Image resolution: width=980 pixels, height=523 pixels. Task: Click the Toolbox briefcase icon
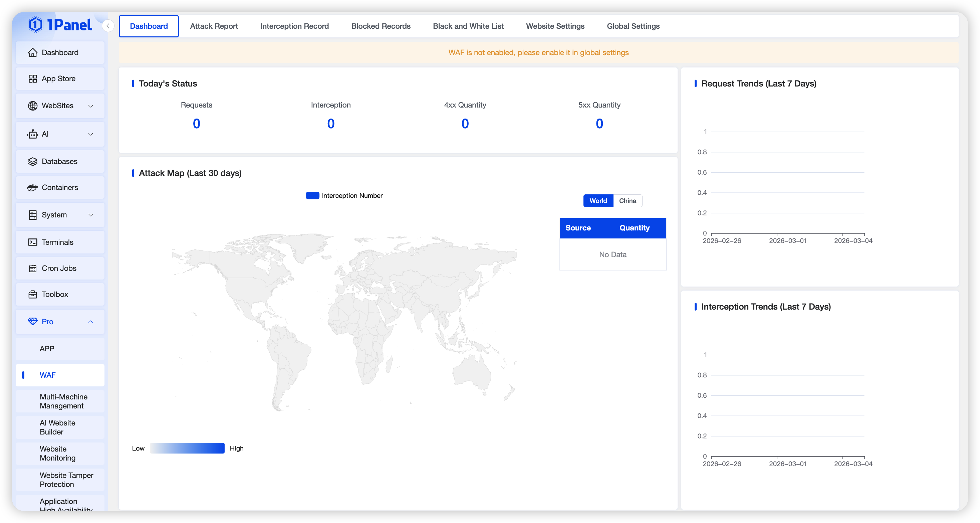coord(33,294)
